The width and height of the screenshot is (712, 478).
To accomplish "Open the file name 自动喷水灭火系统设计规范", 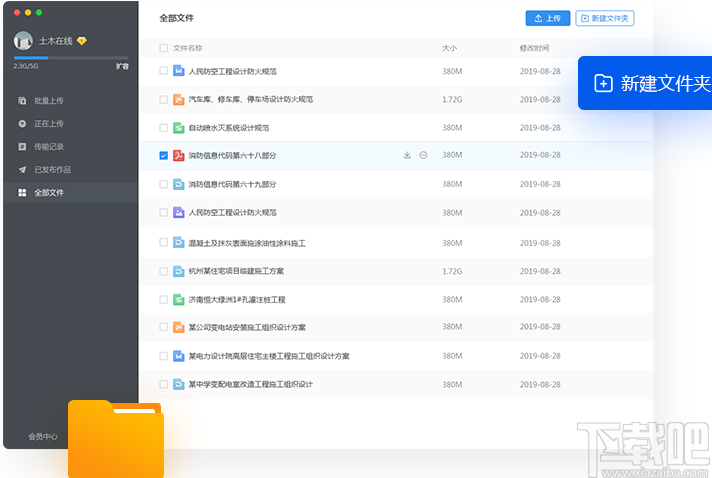I will (229, 128).
